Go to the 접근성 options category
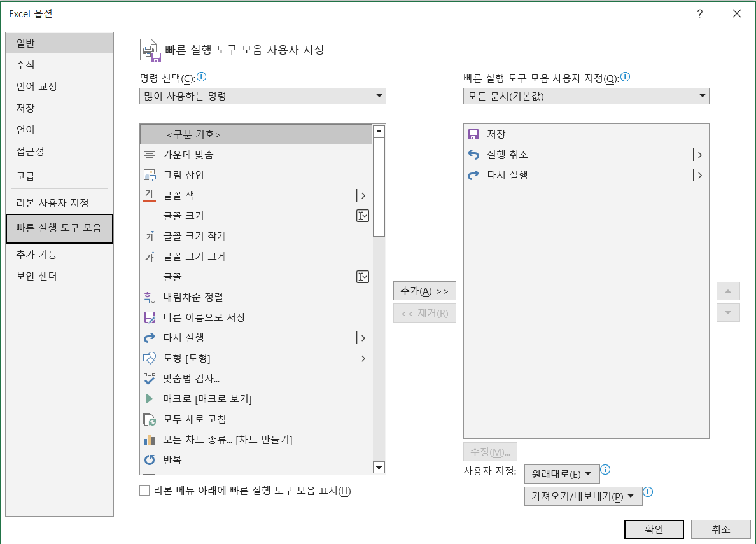 point(60,152)
